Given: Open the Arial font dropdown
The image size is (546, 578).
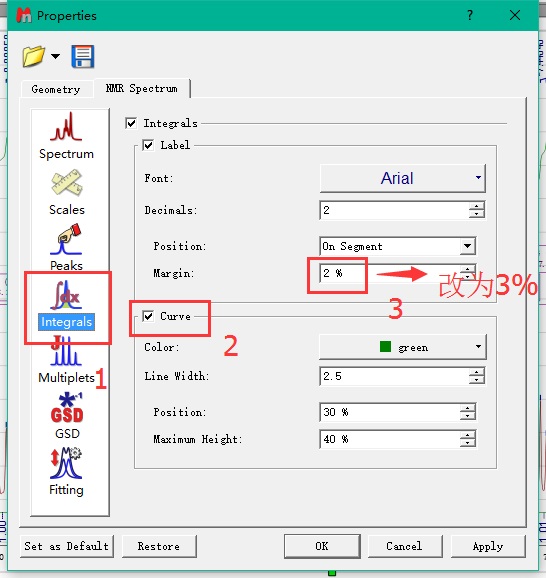Looking at the screenshot, I should pos(403,178).
